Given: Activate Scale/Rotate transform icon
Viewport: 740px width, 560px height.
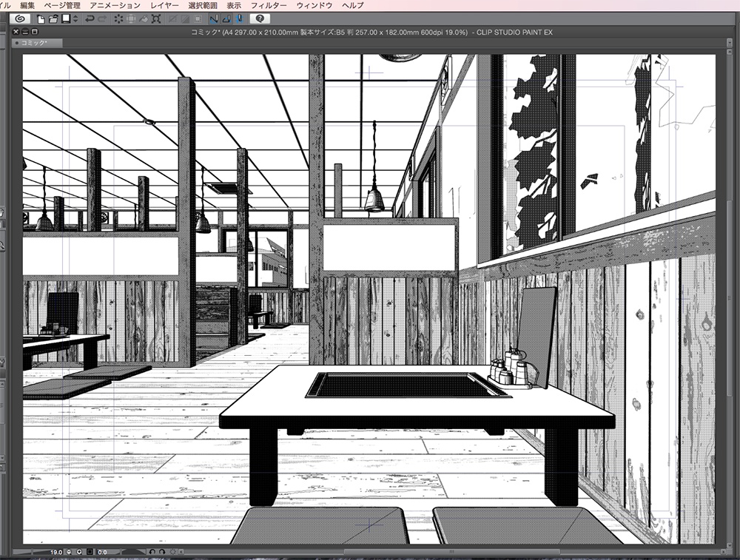Looking at the screenshot, I should (157, 19).
